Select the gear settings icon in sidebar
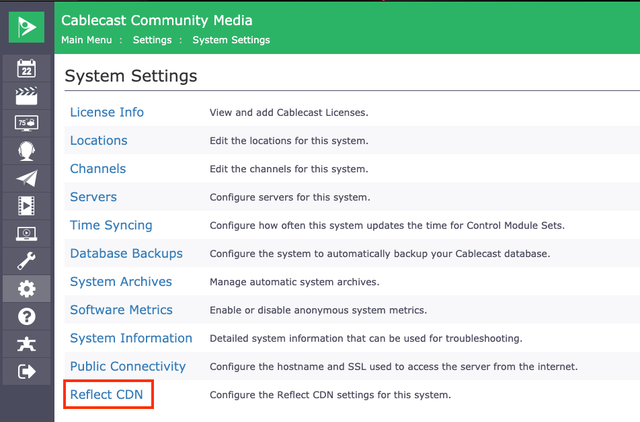Screen dimensions: 640x422 pos(27,289)
